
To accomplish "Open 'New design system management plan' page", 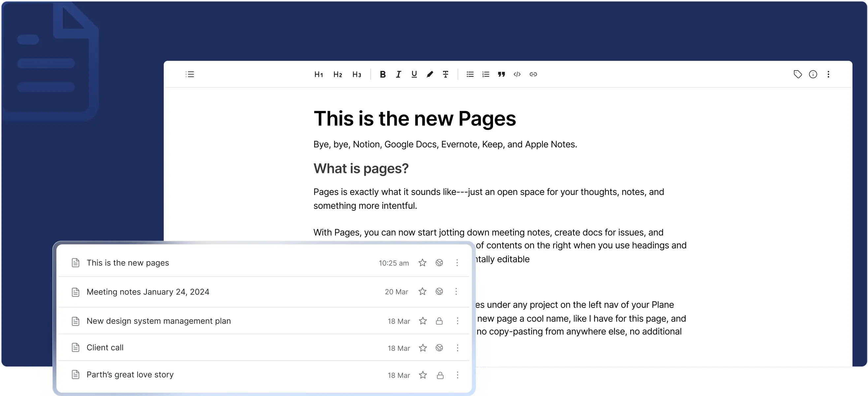I will tap(158, 321).
